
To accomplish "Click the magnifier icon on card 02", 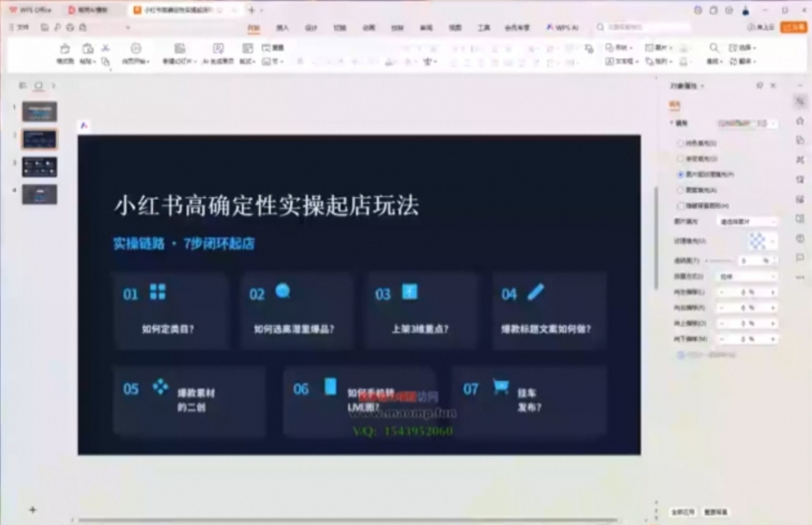I will (283, 292).
